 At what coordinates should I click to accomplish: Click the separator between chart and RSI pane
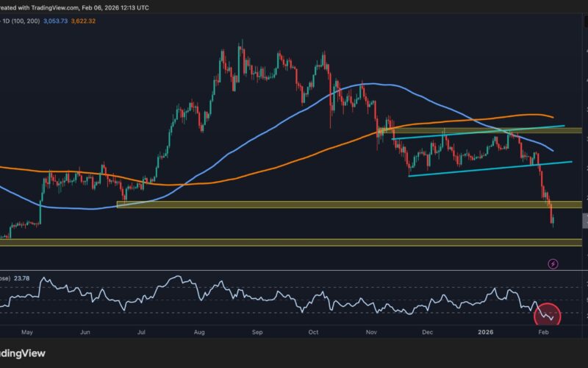(x=294, y=270)
